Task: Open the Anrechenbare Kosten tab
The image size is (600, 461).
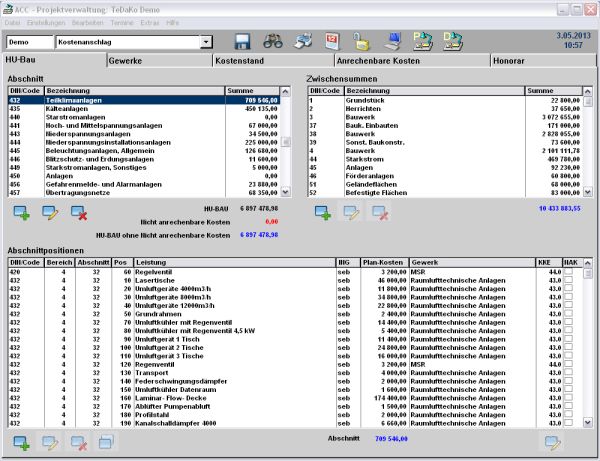Action: pyautogui.click(x=376, y=61)
